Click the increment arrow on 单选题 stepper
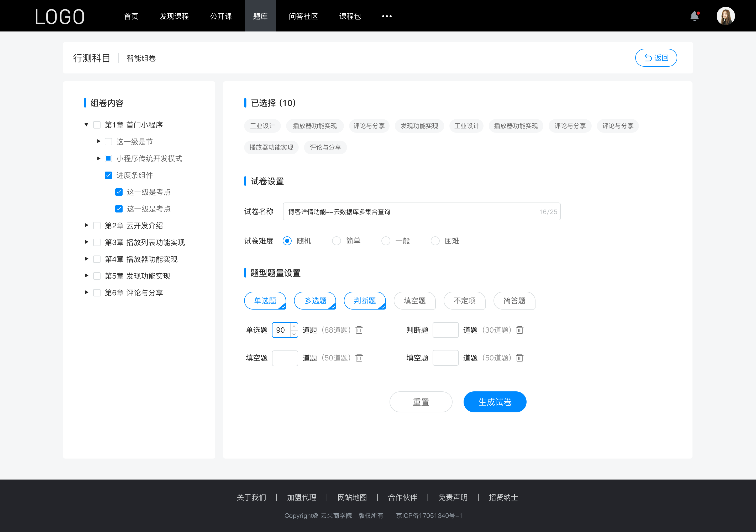The height and width of the screenshot is (532, 756). tap(294, 326)
